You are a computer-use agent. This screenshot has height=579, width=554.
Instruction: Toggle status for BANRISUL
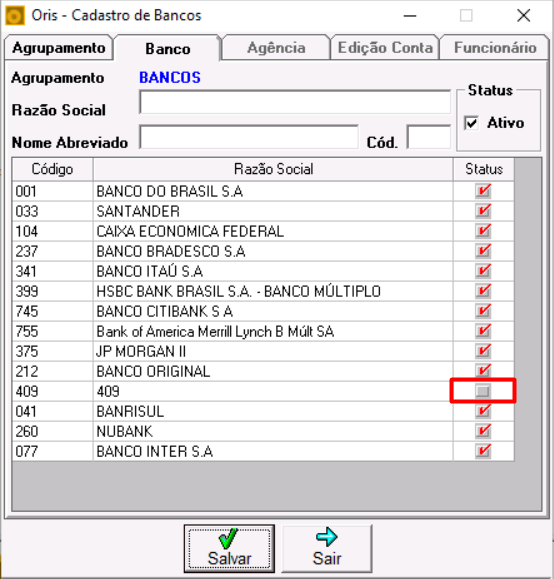pyautogui.click(x=483, y=411)
